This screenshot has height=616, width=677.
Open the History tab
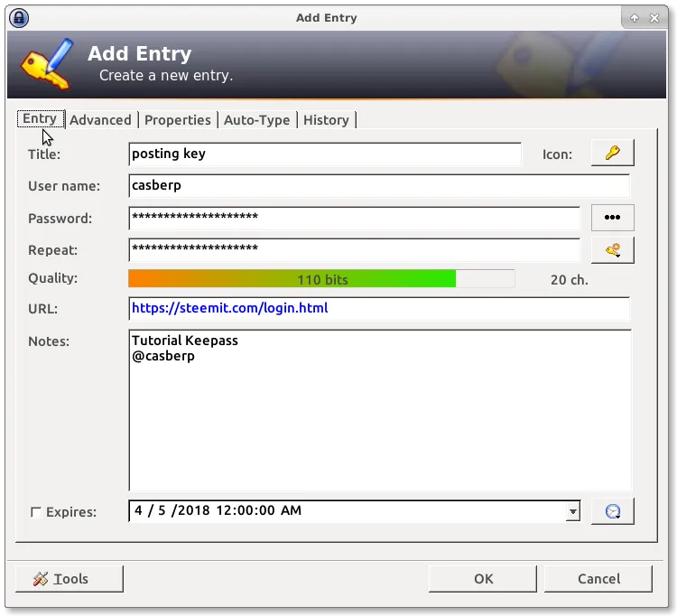[326, 120]
